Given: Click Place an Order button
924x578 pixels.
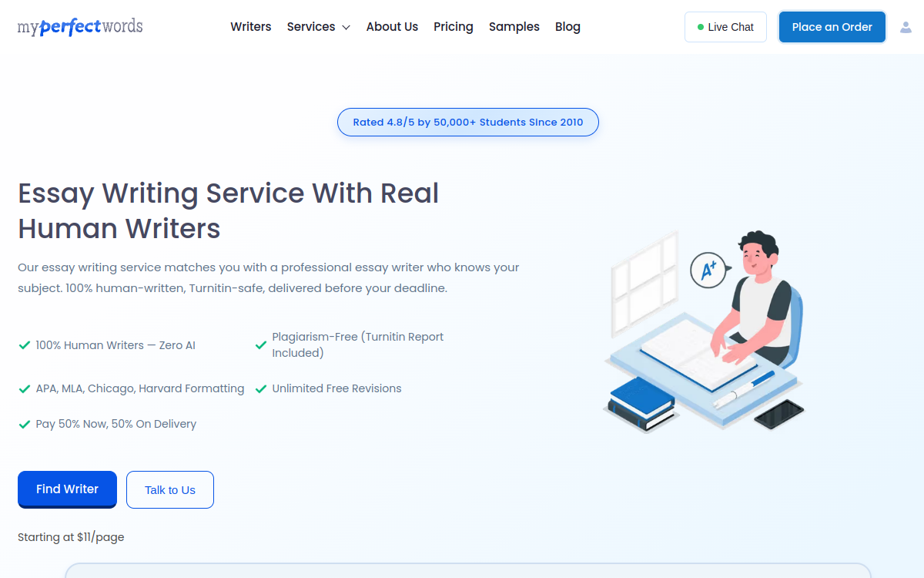Looking at the screenshot, I should [832, 27].
